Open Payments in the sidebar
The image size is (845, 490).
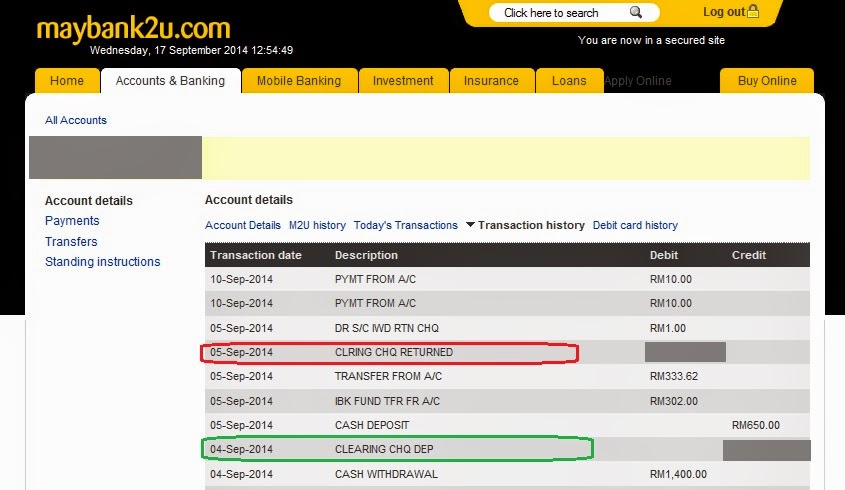point(72,221)
